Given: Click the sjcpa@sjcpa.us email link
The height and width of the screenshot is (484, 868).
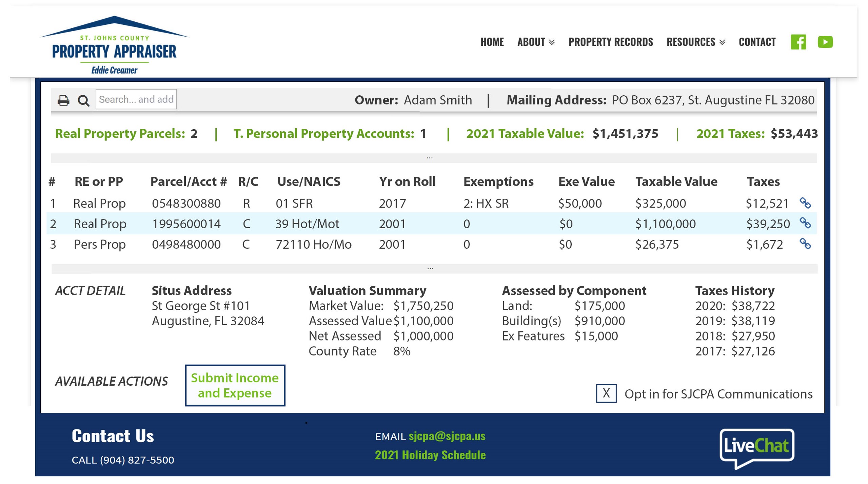Looking at the screenshot, I should [447, 436].
